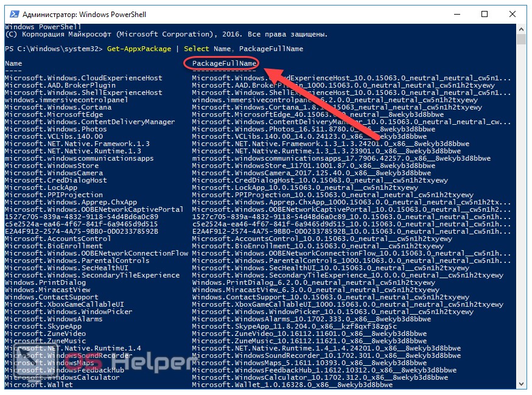Click the Microsoft.Windows.Photos name entry
Image resolution: width=532 pixels, height=395 pixels.
point(55,129)
